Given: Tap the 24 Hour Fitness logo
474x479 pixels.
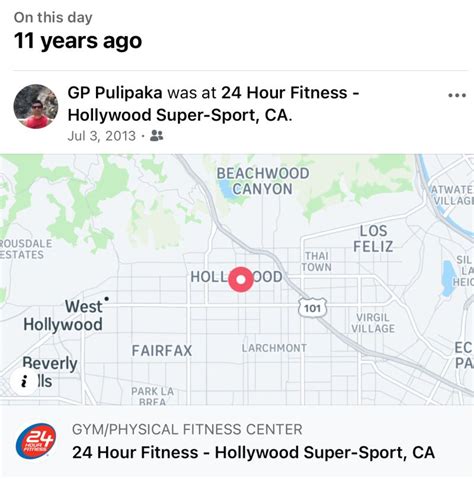Looking at the screenshot, I should coord(36,441).
